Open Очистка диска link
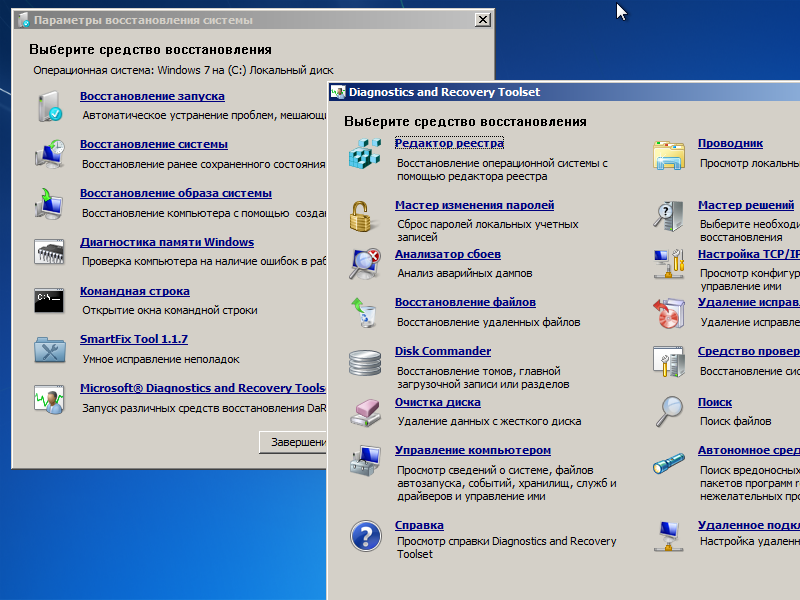 click(x=437, y=402)
